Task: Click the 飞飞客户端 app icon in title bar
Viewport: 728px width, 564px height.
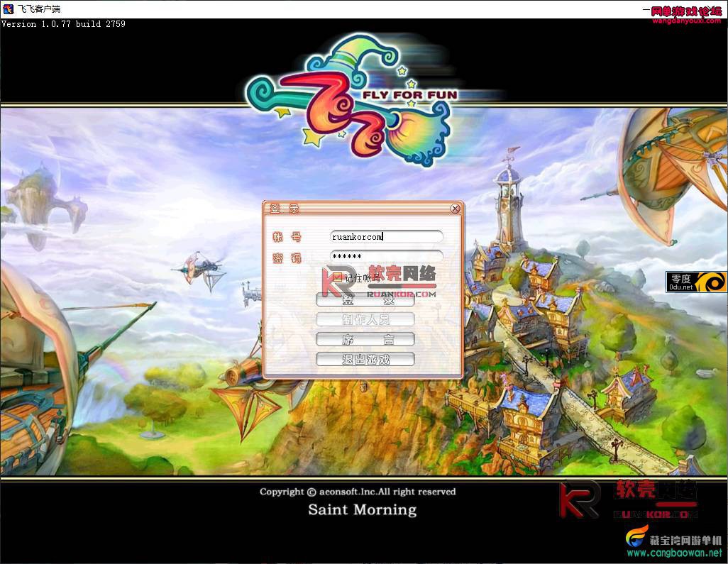Action: coord(8,9)
